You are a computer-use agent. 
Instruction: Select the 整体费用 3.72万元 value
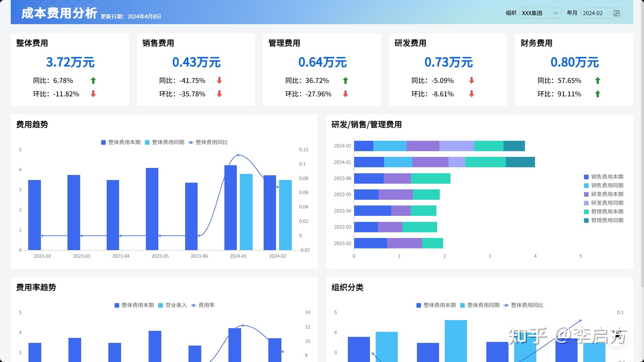click(x=70, y=62)
